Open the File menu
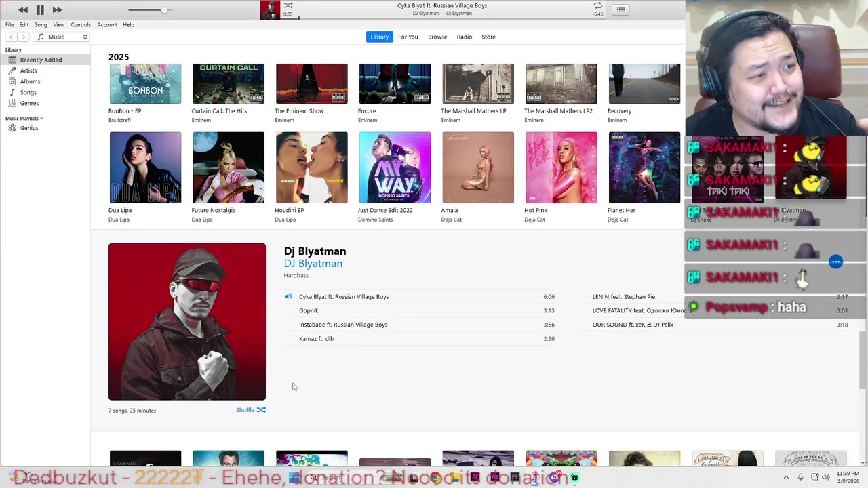 9,24
